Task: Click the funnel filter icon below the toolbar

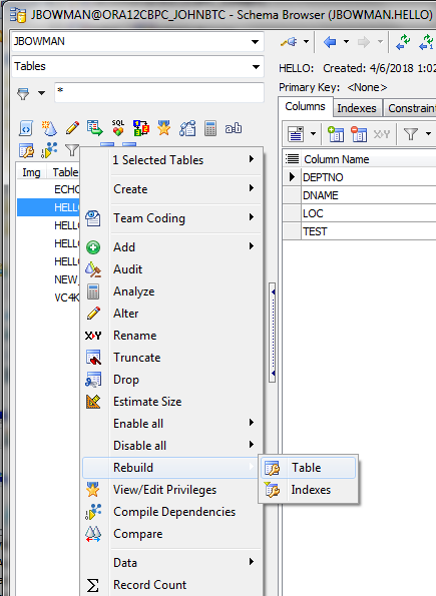Action: click(71, 151)
